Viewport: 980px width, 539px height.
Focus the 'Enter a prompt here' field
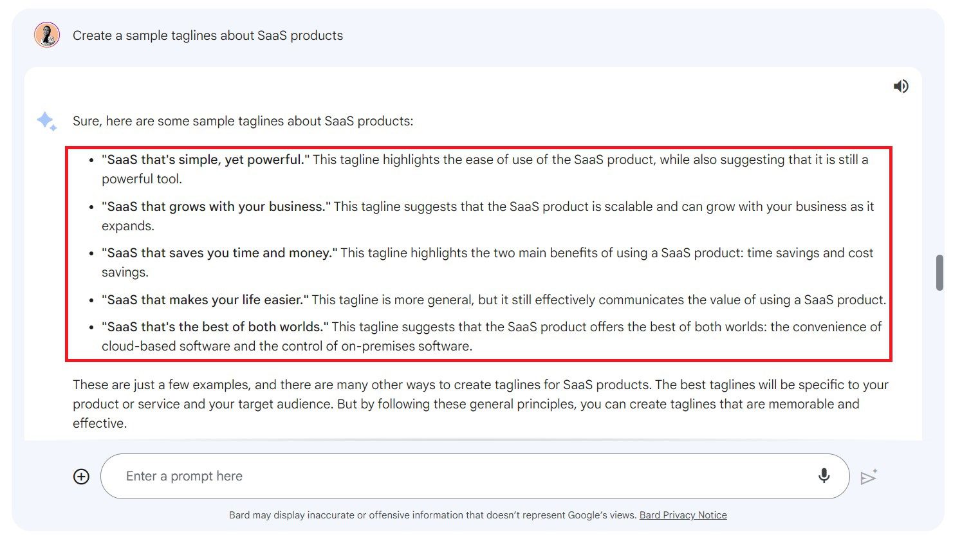tap(450, 476)
